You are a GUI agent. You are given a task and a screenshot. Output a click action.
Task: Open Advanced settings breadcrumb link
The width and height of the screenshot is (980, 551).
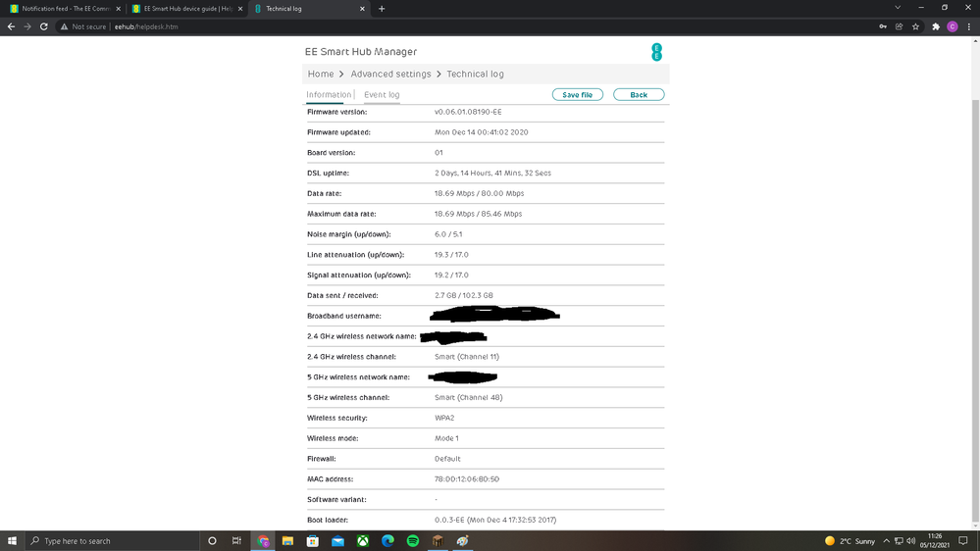coord(390,74)
